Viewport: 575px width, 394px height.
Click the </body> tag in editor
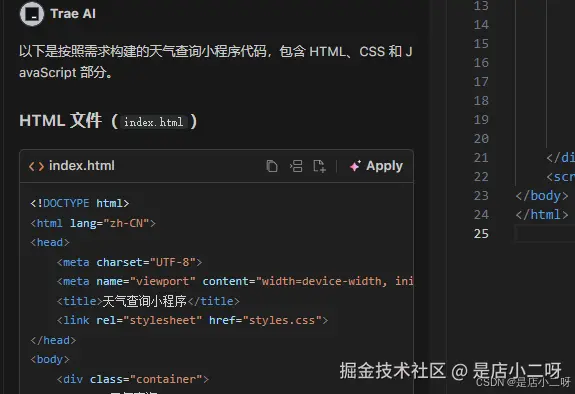click(x=542, y=196)
